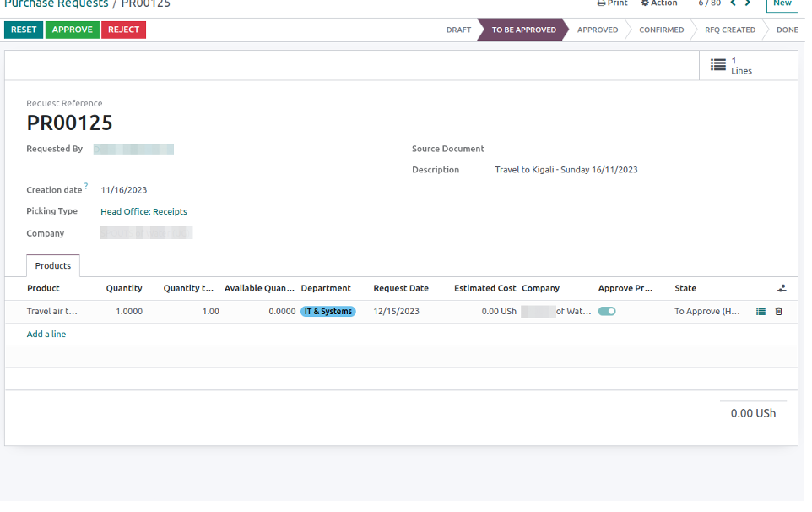This screenshot has width=812, height=512.
Task: Select the IT & Systems department tag
Action: tap(328, 312)
